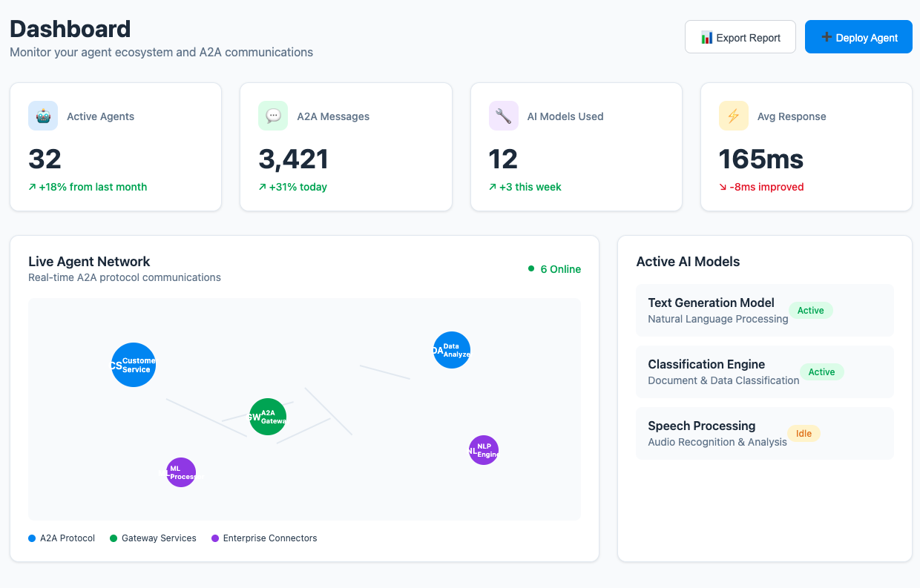Click the speech bubble icon for A2A Messages
Screen dimensions: 920x588
273,116
